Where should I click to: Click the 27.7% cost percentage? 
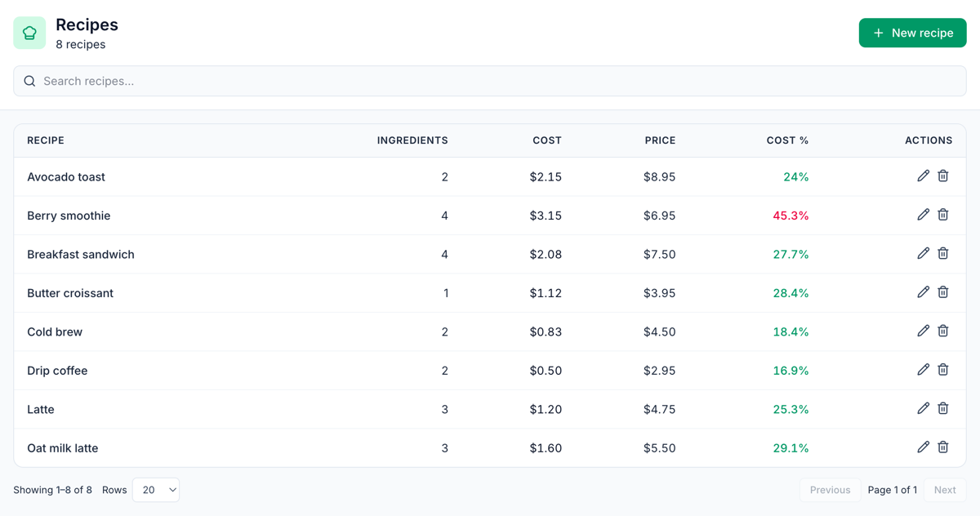click(x=791, y=255)
